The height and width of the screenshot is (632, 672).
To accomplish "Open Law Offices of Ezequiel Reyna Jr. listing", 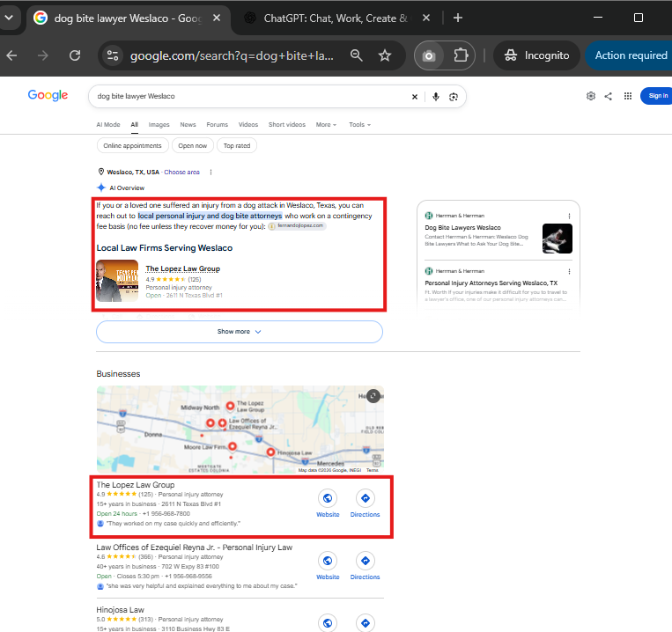I will 194,547.
